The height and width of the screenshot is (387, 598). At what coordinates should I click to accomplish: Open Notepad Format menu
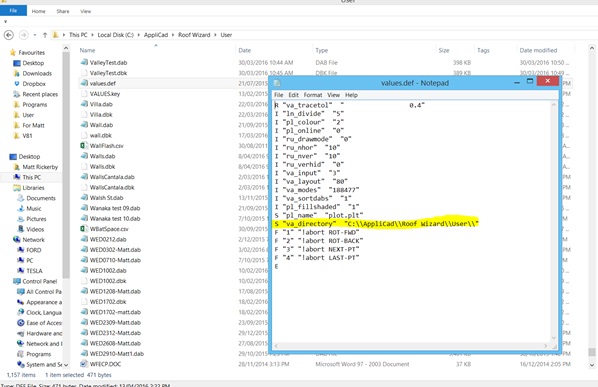[x=313, y=95]
